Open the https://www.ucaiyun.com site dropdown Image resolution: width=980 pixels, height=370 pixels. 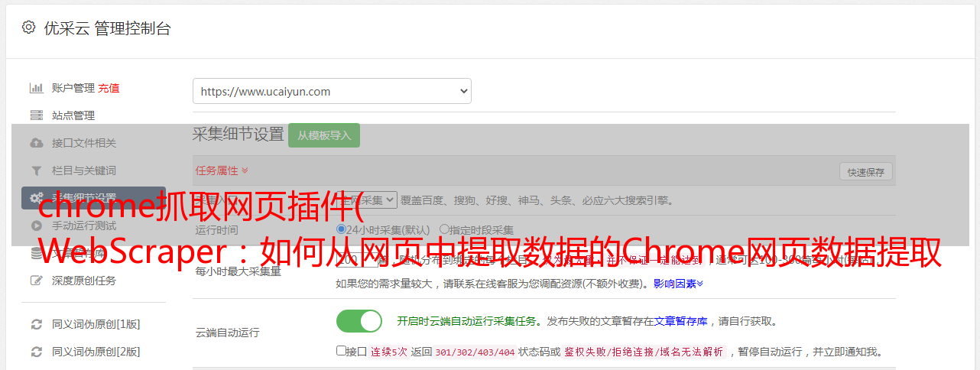tap(332, 91)
